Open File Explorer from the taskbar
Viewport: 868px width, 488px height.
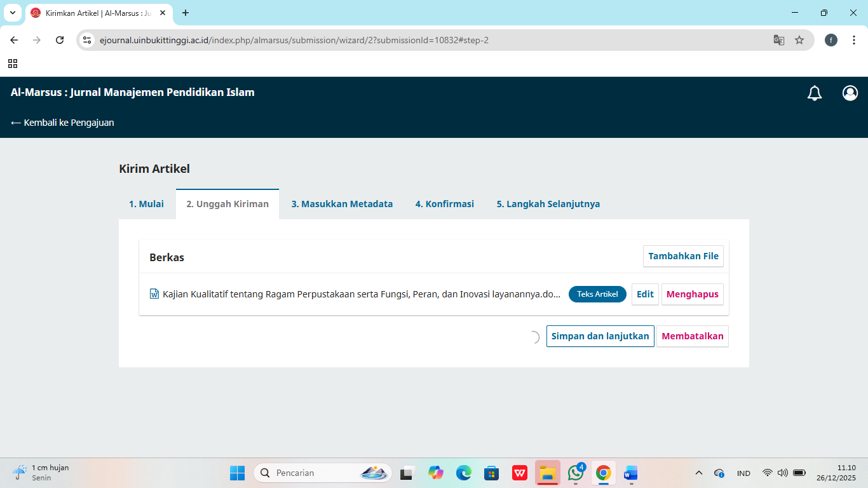[x=547, y=473]
